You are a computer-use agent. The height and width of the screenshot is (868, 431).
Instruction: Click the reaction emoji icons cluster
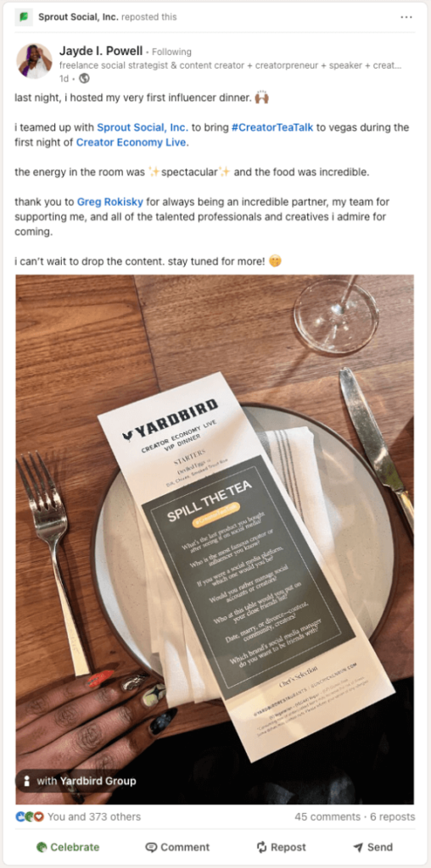pyautogui.click(x=30, y=816)
